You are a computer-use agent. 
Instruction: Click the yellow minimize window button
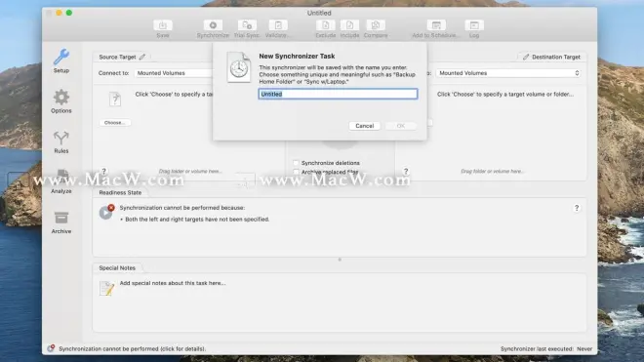pos(59,13)
